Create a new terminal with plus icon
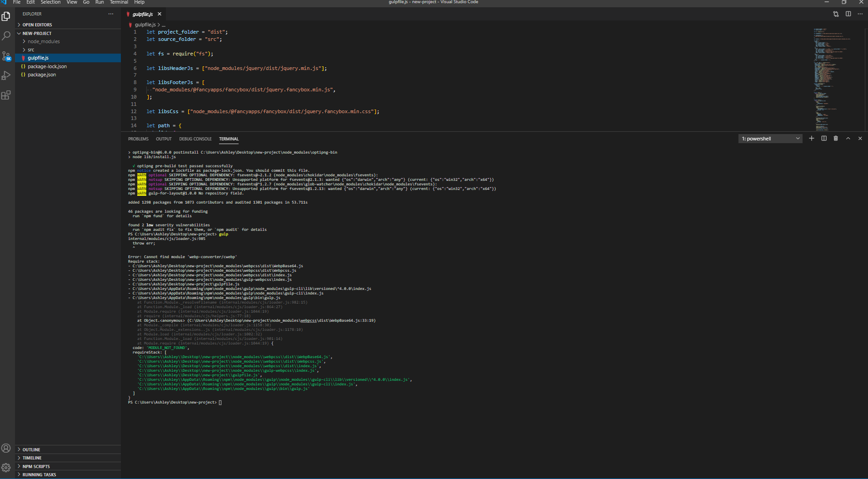 pyautogui.click(x=812, y=139)
